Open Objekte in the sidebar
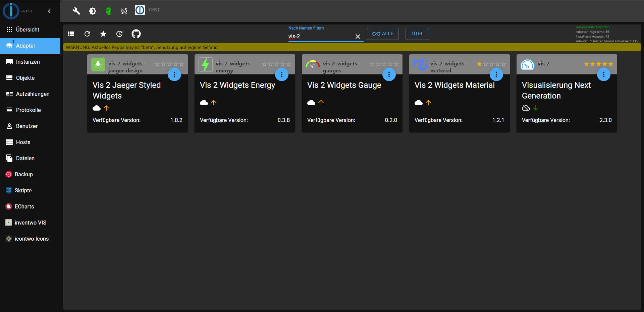Screen dimensions: 644x312 click(x=30, y=78)
